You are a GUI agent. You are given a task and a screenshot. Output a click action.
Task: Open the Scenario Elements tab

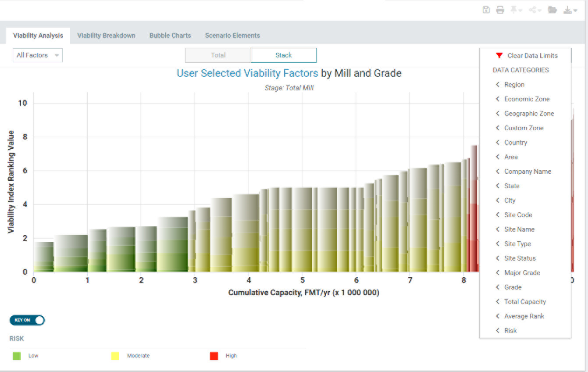pyautogui.click(x=232, y=35)
